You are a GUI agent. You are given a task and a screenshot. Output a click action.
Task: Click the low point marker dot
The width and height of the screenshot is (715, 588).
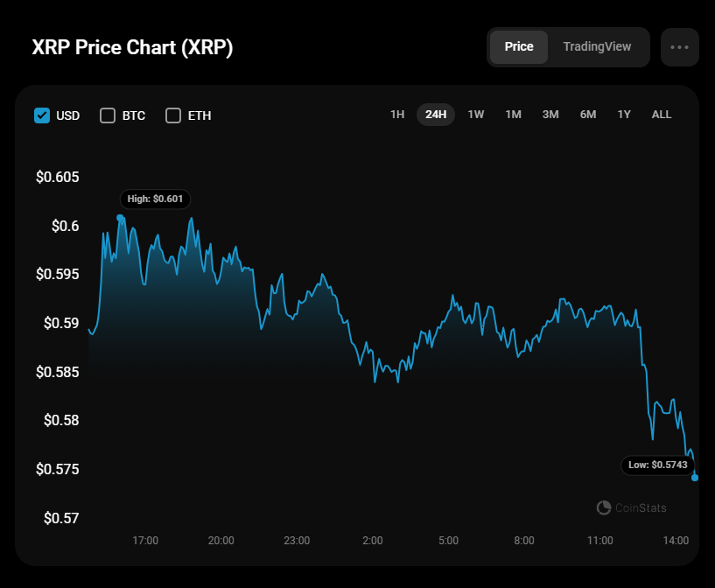click(x=695, y=477)
